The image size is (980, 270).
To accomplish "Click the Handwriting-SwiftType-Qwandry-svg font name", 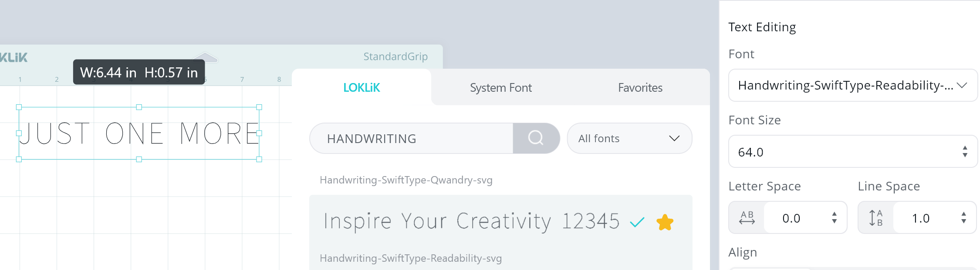I will click(x=406, y=180).
